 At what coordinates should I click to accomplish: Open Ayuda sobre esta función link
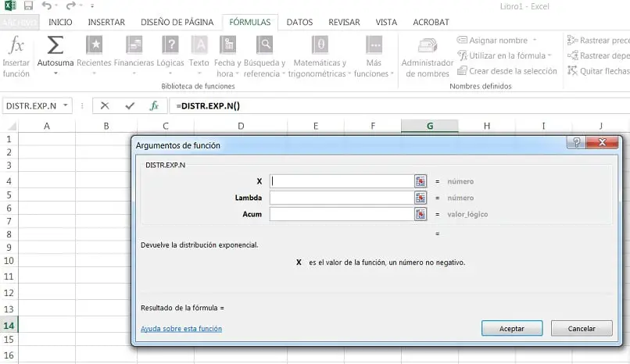[181, 328]
